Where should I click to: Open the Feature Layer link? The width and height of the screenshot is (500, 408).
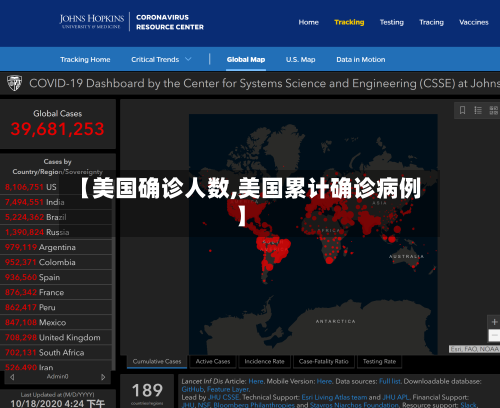click(228, 389)
